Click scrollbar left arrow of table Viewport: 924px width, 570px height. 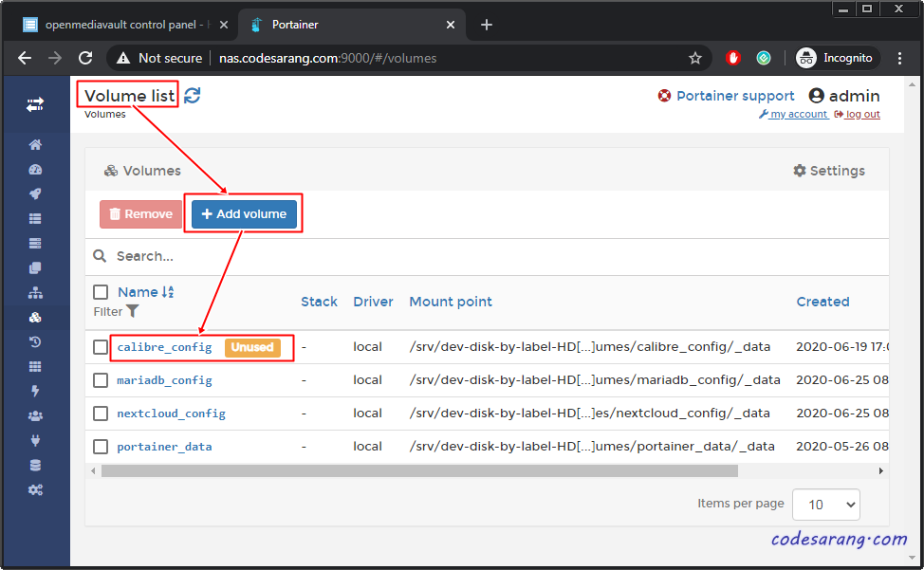[x=93, y=470]
